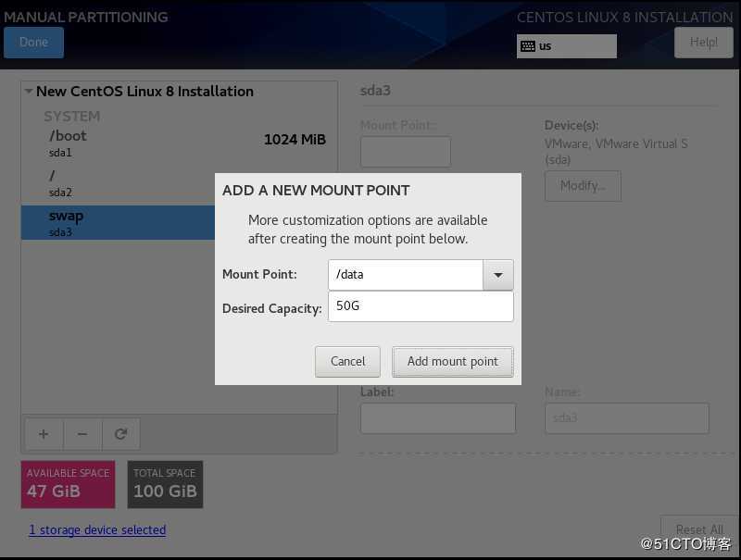Click the Label input field

coord(438,417)
